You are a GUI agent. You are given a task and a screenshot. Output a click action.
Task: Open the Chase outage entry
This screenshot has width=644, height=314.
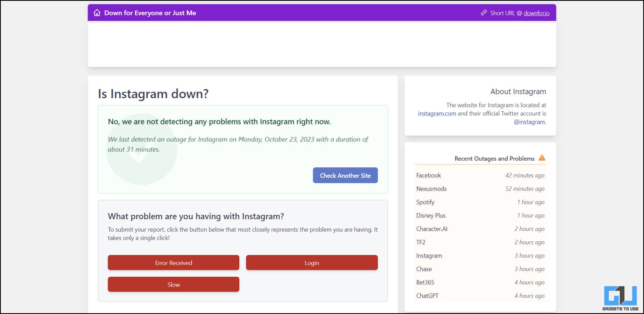coord(424,269)
